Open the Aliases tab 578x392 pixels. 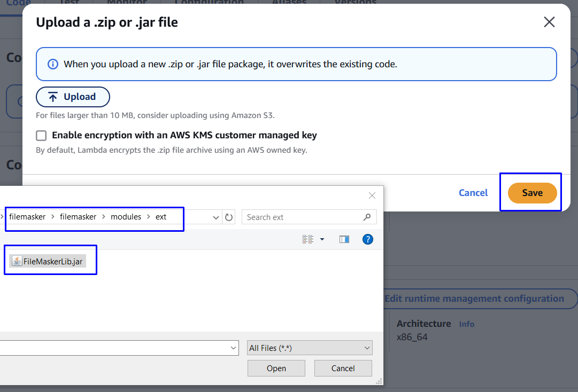coord(289,2)
